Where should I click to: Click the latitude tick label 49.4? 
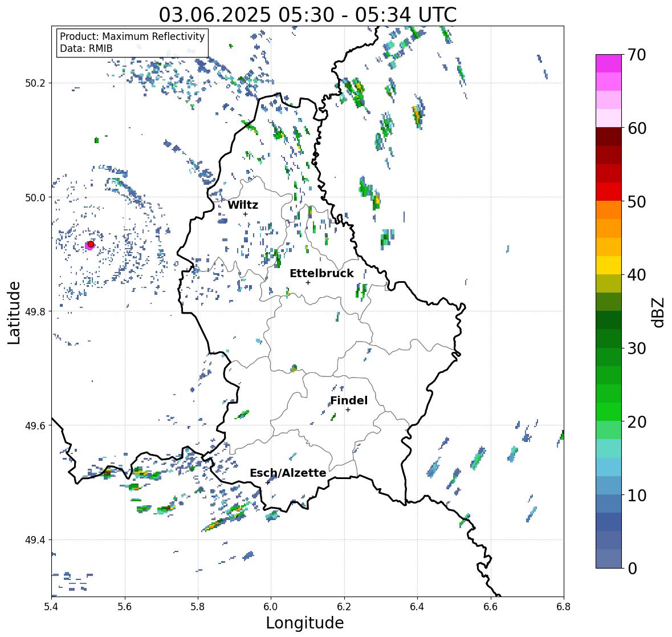click(35, 540)
